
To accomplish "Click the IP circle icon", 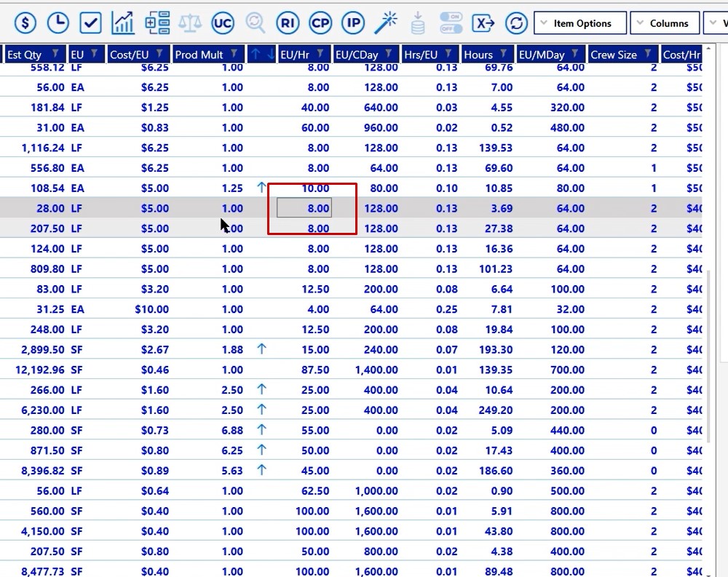I will point(353,23).
